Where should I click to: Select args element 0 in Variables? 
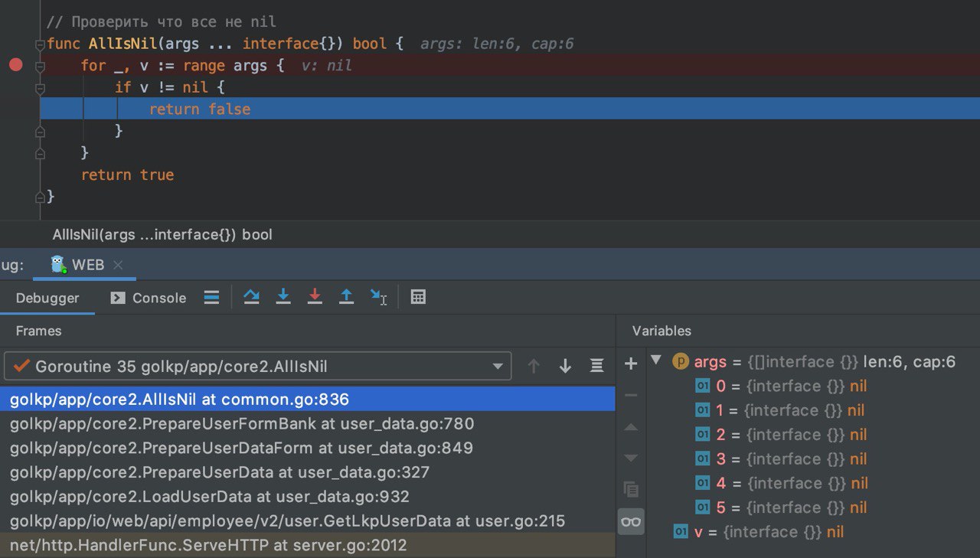[x=813, y=386]
